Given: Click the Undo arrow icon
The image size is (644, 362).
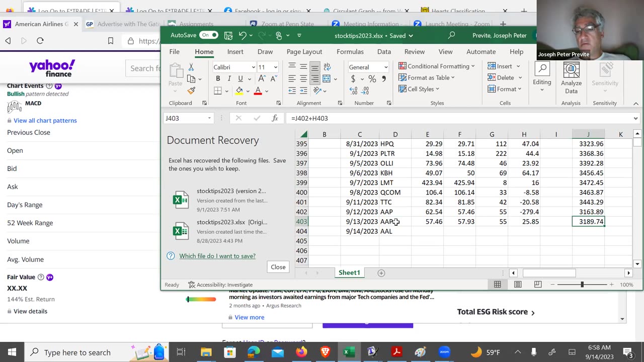Looking at the screenshot, I should click(x=243, y=35).
